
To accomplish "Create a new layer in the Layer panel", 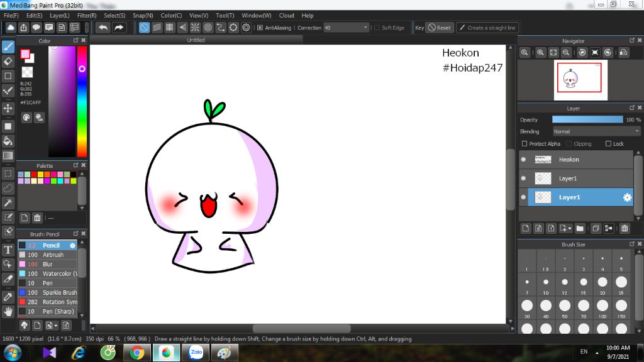I will [x=526, y=228].
